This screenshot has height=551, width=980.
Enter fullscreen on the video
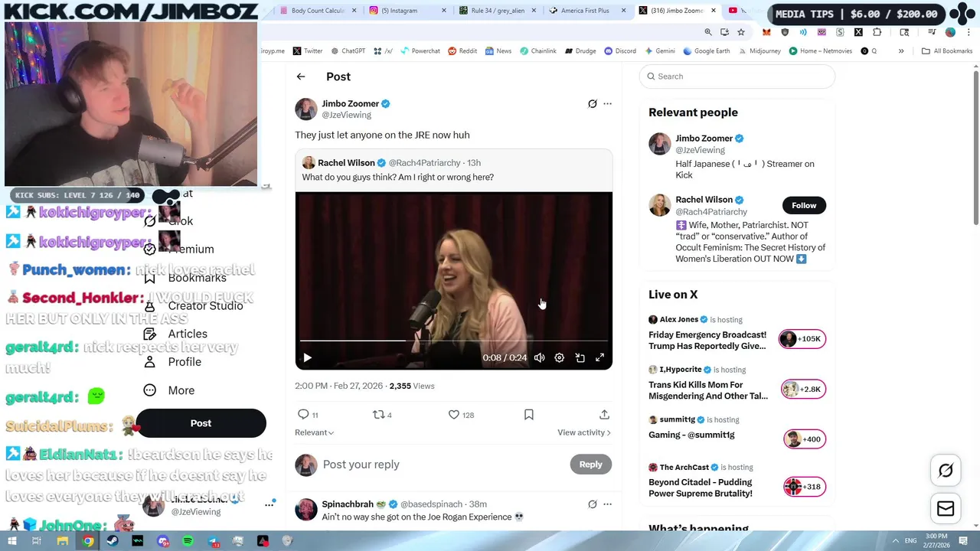(600, 357)
